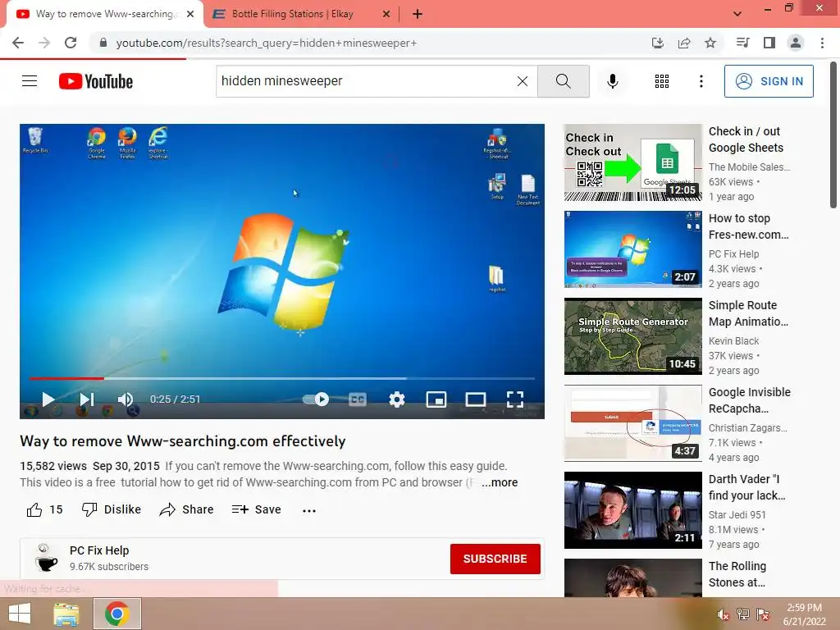Skip to next video
Screen dimensions: 840x630
click(87, 399)
